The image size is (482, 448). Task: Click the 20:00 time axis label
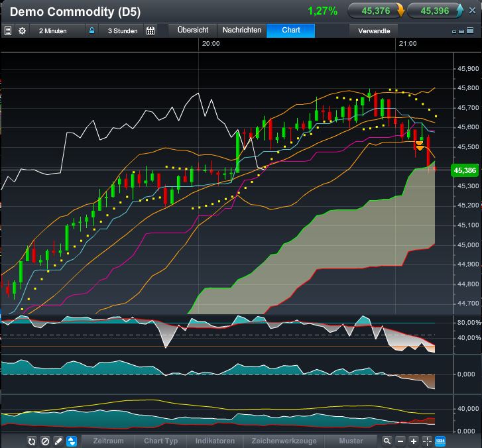pos(211,44)
